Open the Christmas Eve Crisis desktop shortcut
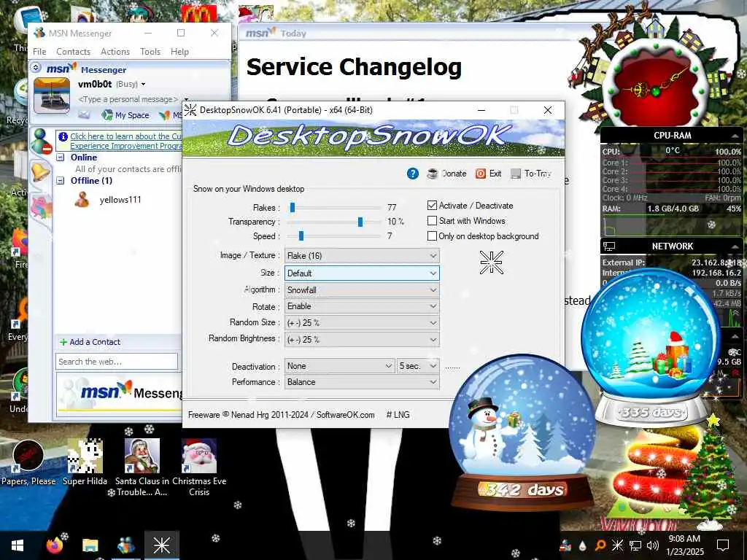 (x=199, y=467)
